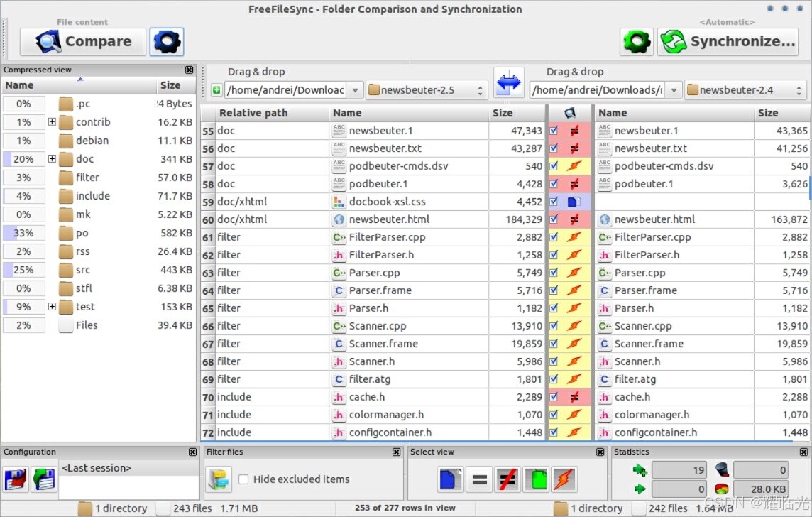Open right folder path history dropdown

674,90
